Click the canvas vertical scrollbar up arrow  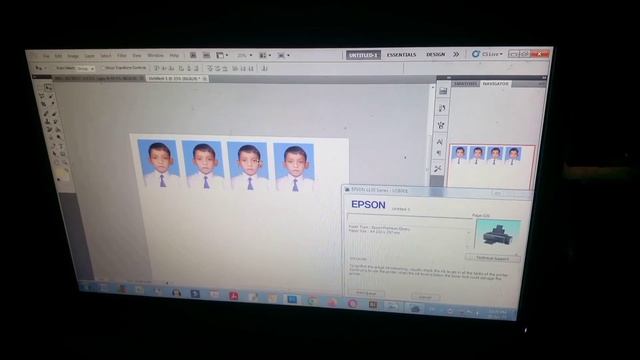point(433,87)
